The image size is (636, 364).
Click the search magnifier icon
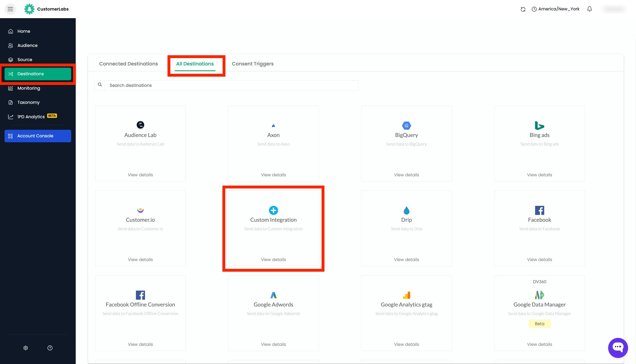pyautogui.click(x=100, y=85)
